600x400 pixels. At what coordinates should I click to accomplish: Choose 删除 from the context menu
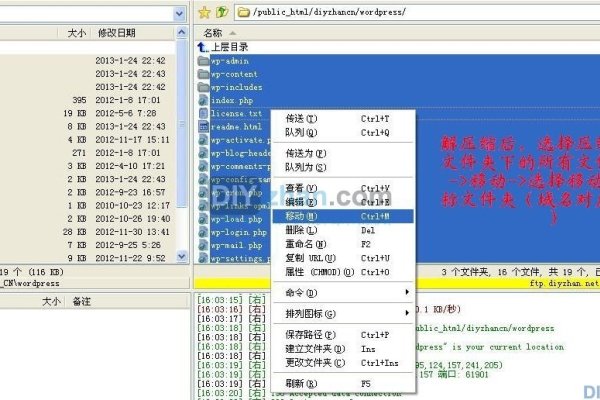(x=344, y=230)
